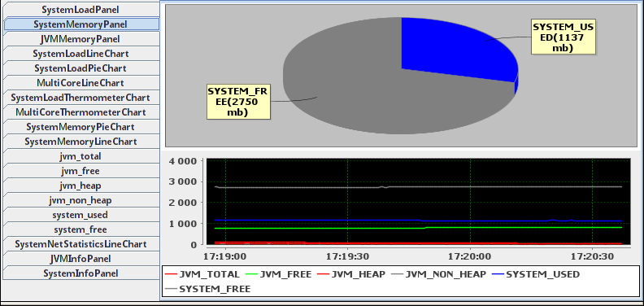Open the jvm_free tab
Image resolution: width=644 pixels, height=306 pixels.
tap(81, 171)
